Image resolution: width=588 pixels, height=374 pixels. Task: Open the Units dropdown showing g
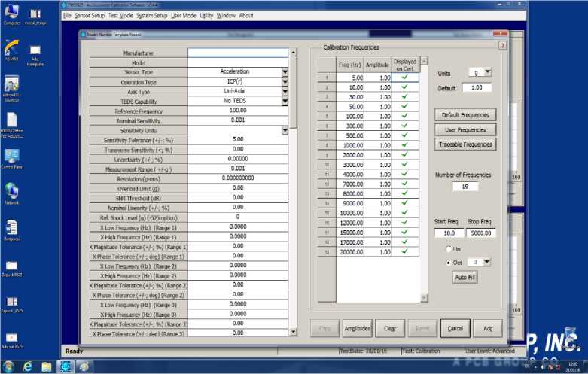click(487, 72)
